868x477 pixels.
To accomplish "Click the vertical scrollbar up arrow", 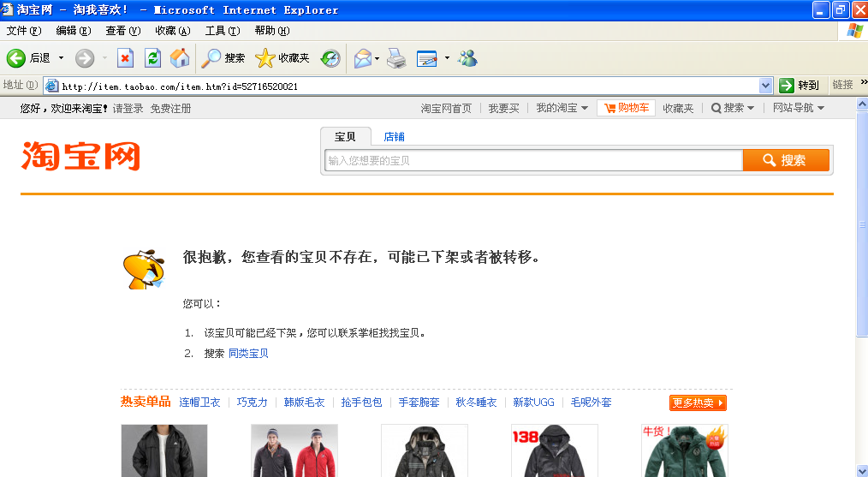I will coord(862,104).
